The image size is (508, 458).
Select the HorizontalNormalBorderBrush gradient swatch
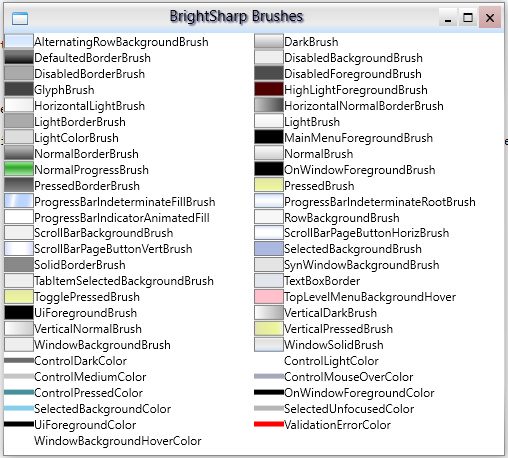pyautogui.click(x=269, y=105)
